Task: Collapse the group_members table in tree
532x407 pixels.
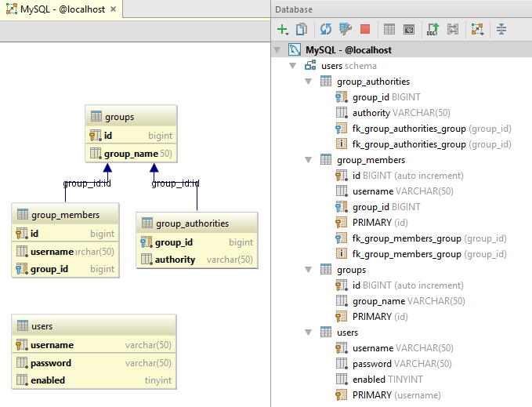Action: point(309,160)
